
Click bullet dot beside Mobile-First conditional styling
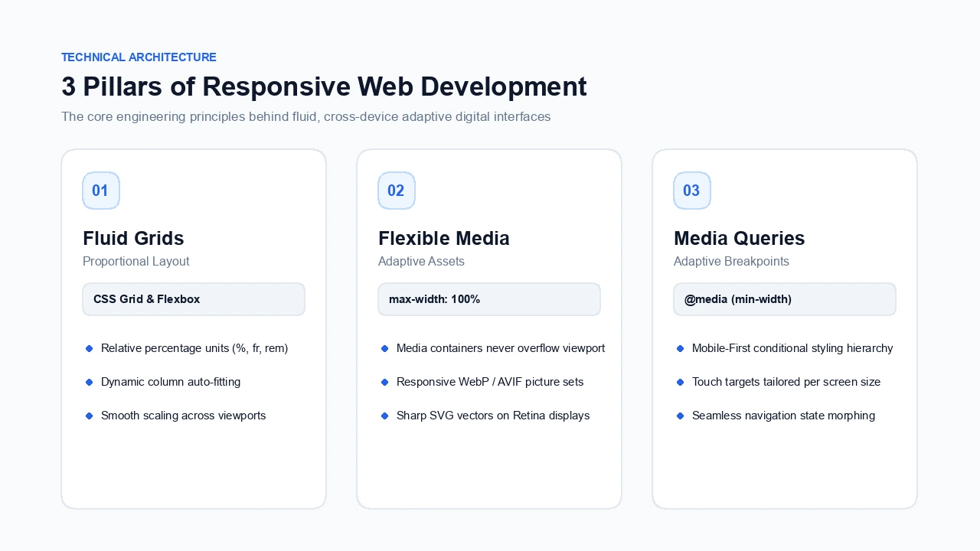[680, 348]
